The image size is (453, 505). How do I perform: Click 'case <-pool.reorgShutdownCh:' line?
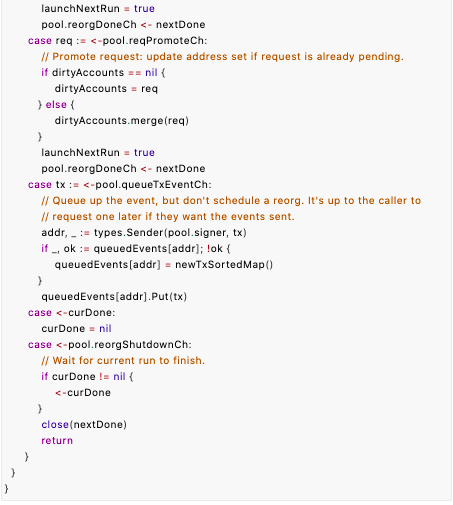pyautogui.click(x=110, y=344)
